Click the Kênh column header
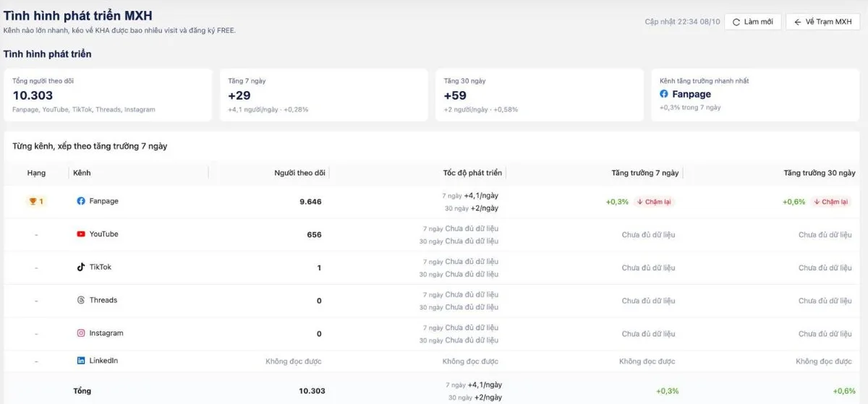 (x=82, y=173)
